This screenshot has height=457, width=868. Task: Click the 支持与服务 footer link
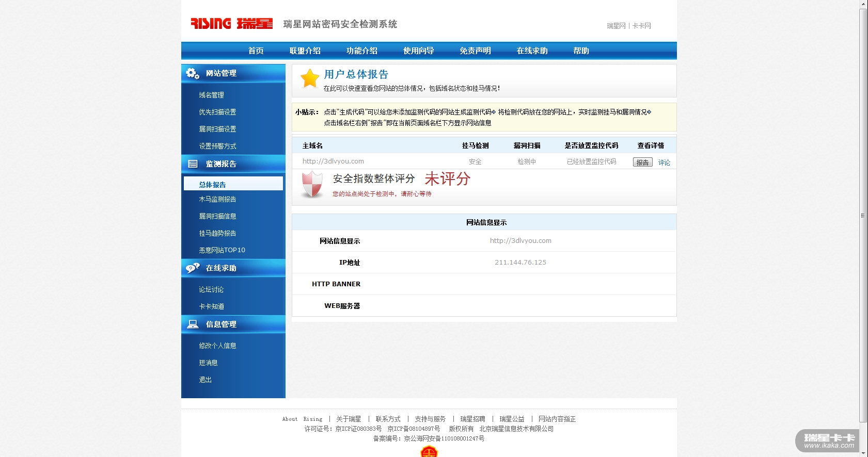(x=430, y=419)
